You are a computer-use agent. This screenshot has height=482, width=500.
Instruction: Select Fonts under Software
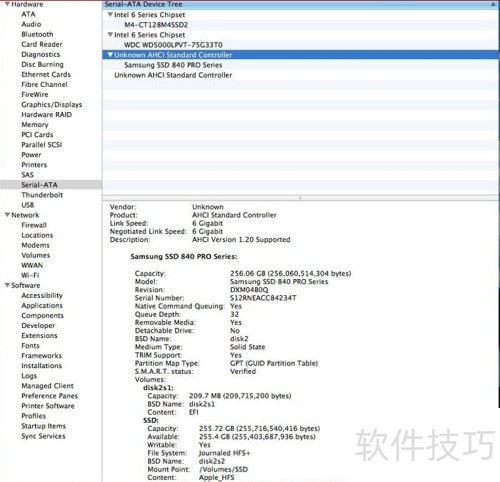pyautogui.click(x=30, y=345)
